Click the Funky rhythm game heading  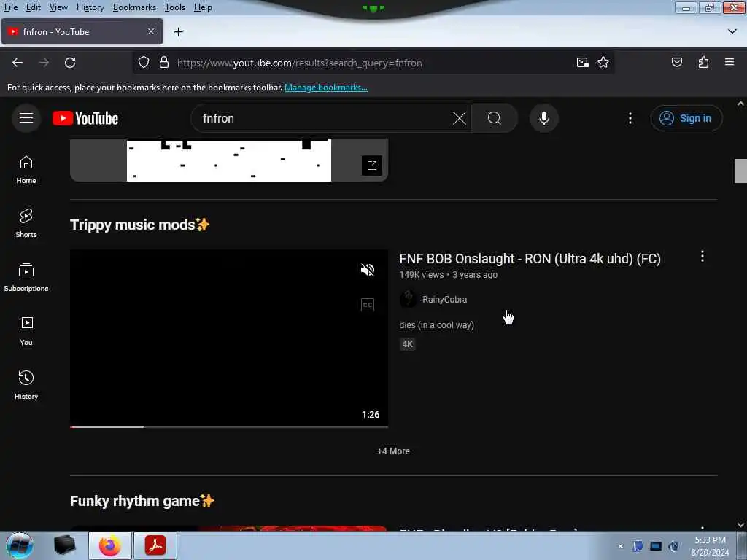pos(142,501)
